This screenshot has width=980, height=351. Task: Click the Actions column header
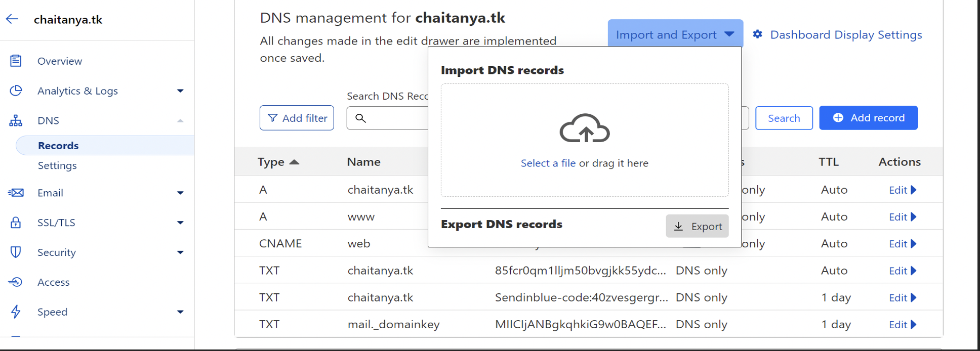click(900, 162)
